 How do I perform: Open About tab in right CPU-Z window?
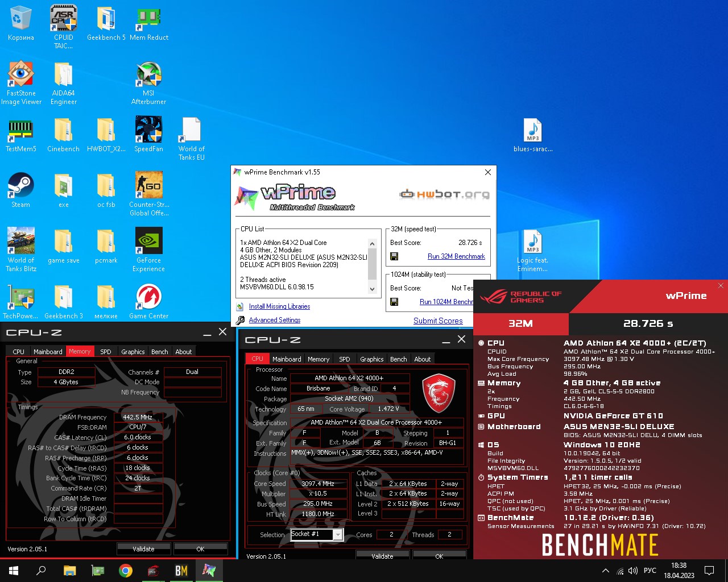point(423,359)
